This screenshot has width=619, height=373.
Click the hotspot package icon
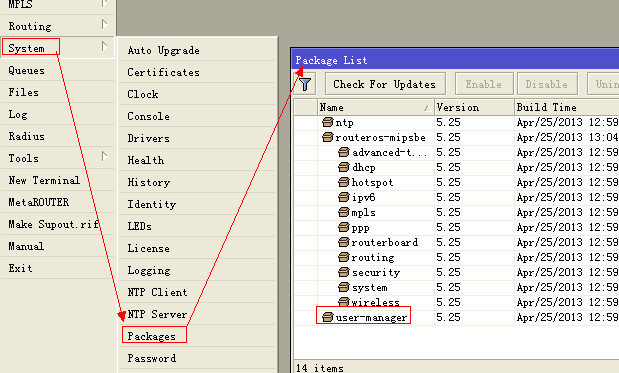[344, 182]
